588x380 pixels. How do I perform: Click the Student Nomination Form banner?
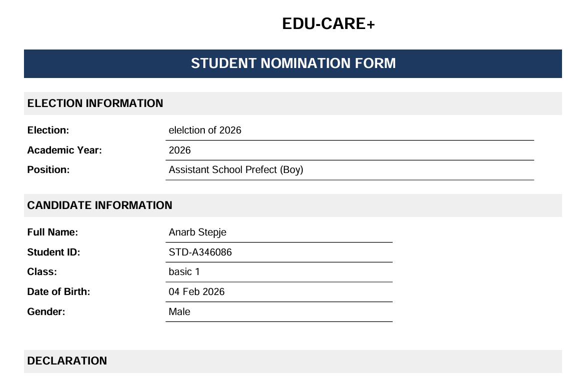tap(293, 63)
